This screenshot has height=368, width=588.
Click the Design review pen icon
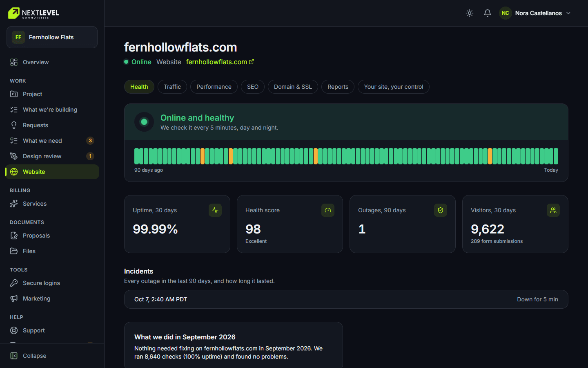14,156
